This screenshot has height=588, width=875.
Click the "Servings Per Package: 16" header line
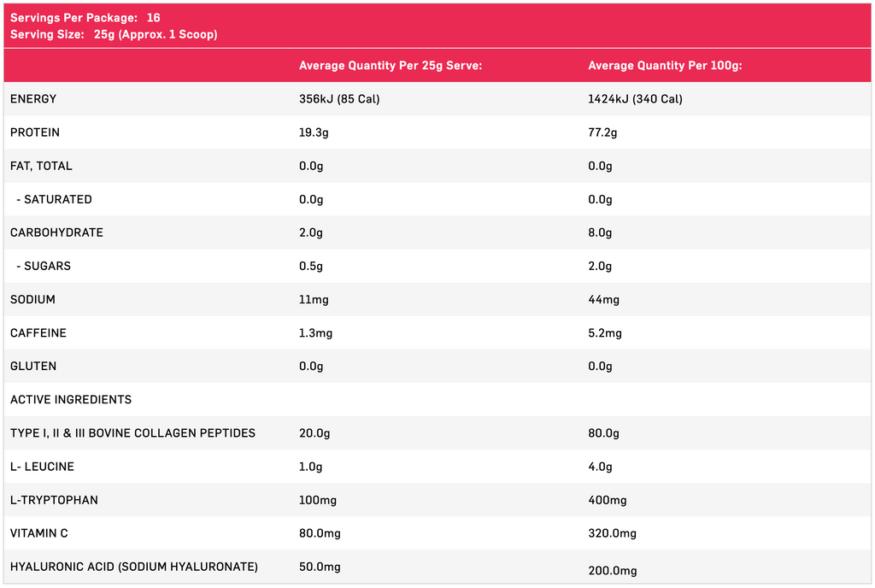(x=85, y=18)
